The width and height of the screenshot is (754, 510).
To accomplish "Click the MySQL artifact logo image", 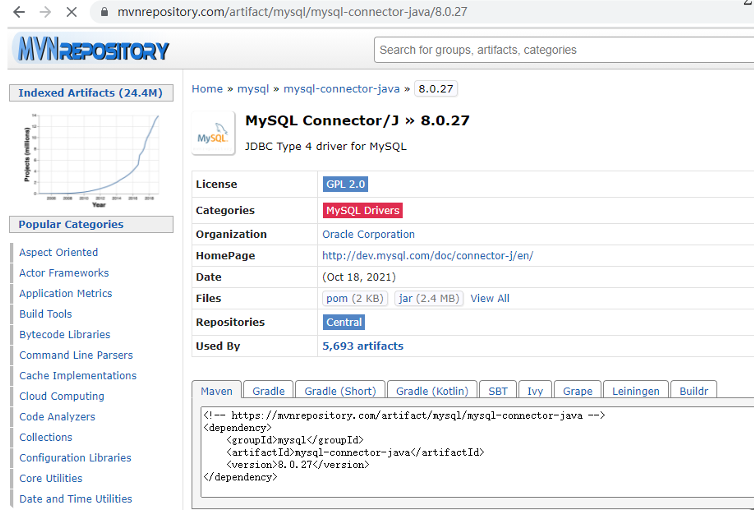I will click(213, 133).
